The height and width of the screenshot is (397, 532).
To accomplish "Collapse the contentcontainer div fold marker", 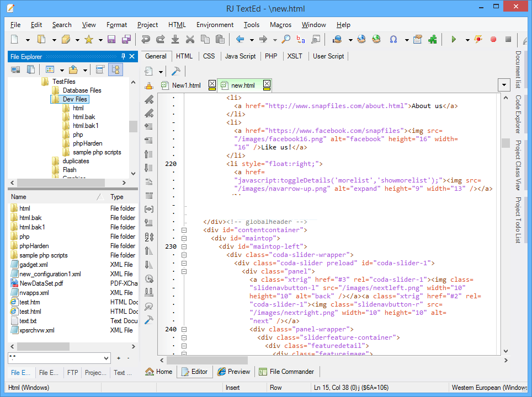I will [x=184, y=230].
